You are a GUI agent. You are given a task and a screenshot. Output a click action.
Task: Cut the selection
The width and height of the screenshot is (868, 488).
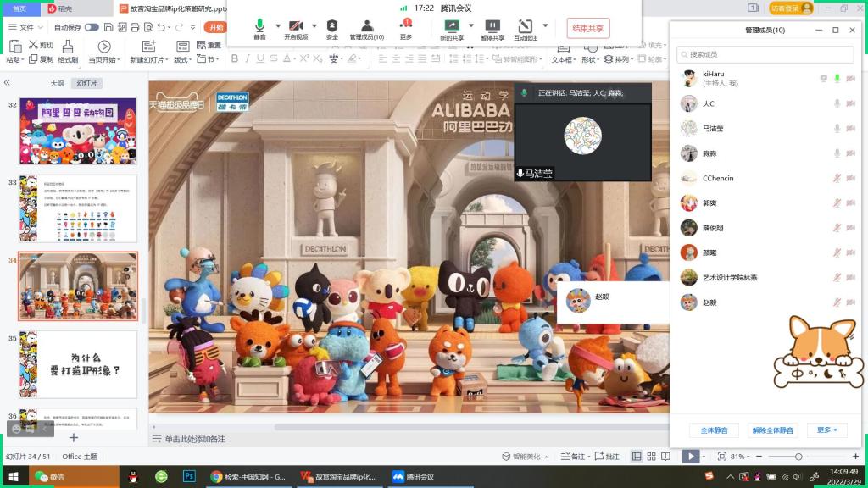point(42,45)
